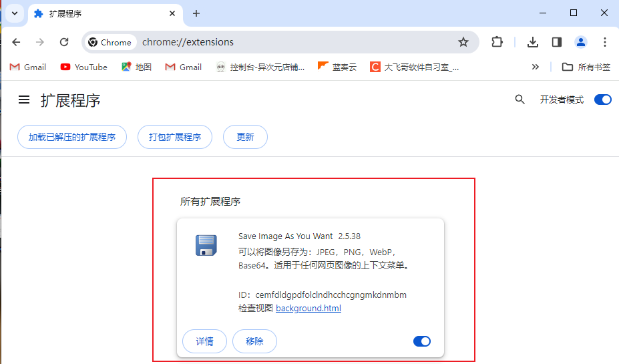The width and height of the screenshot is (619, 364).
Task: Maximize the Chrome window
Action: [x=574, y=13]
